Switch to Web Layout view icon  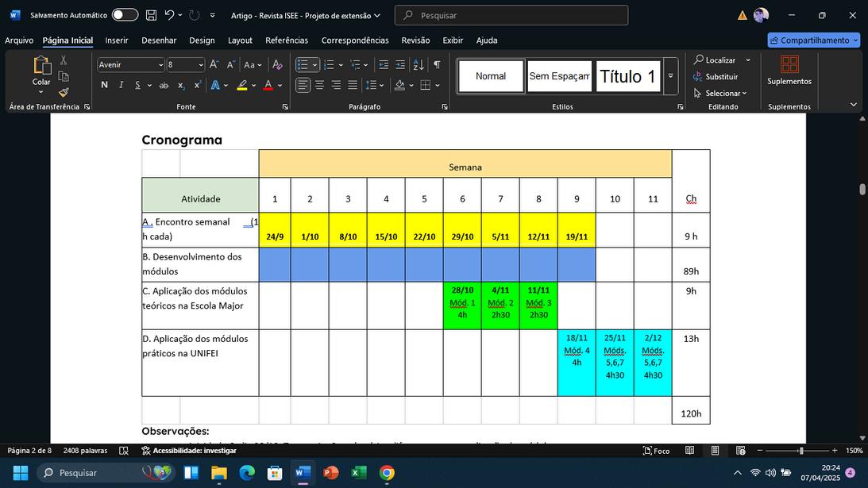(741, 451)
